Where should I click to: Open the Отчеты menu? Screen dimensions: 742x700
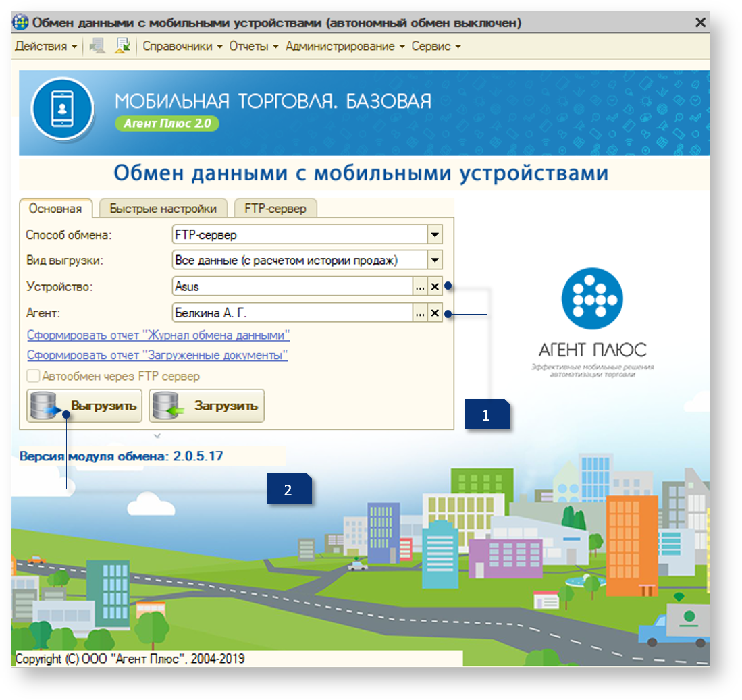[253, 47]
